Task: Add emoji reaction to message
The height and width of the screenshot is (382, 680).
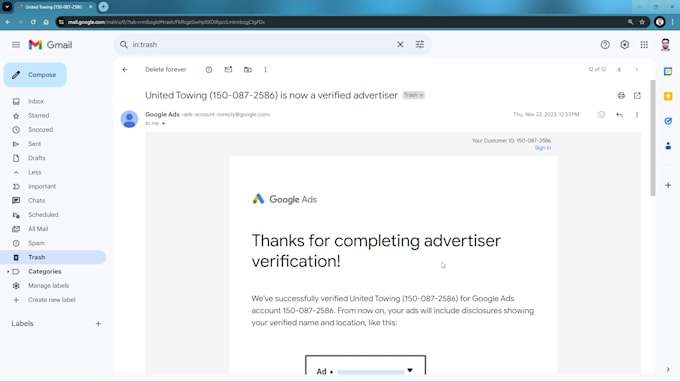Action: pyautogui.click(x=602, y=114)
